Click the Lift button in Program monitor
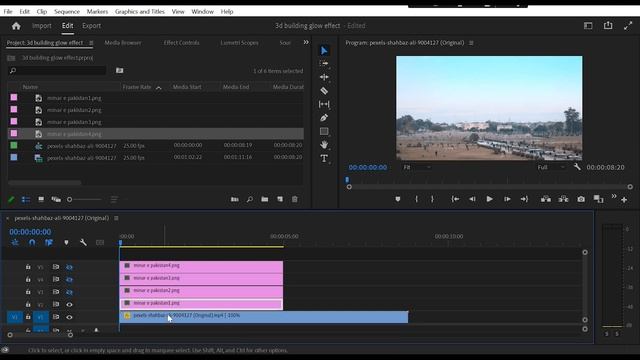The width and height of the screenshot is (640, 360). point(546,199)
